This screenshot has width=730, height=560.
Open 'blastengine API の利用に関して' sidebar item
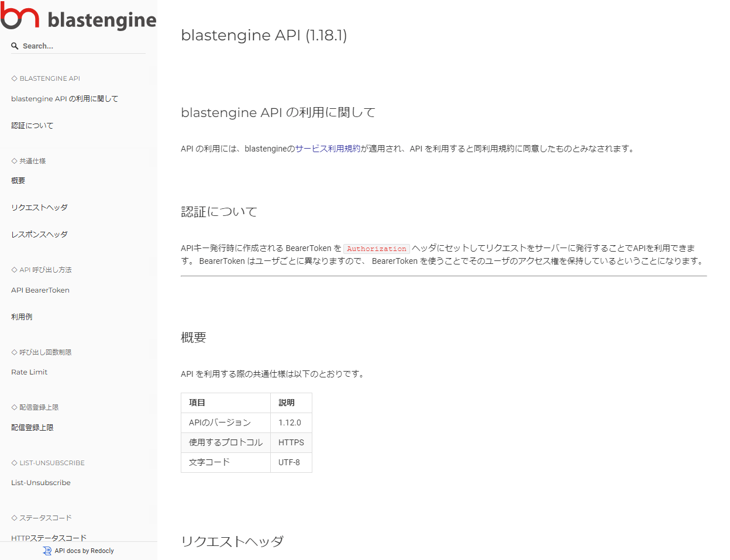point(64,99)
